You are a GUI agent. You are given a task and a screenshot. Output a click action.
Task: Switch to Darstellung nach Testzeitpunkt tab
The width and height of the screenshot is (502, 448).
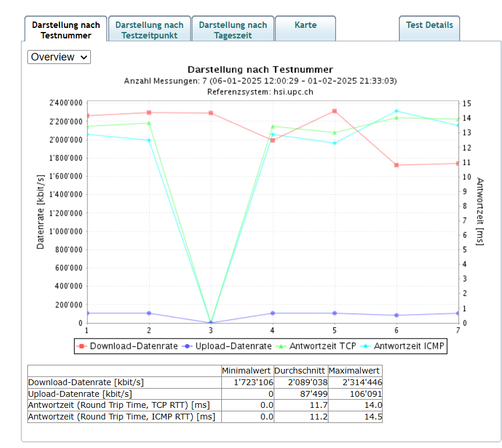click(x=149, y=30)
